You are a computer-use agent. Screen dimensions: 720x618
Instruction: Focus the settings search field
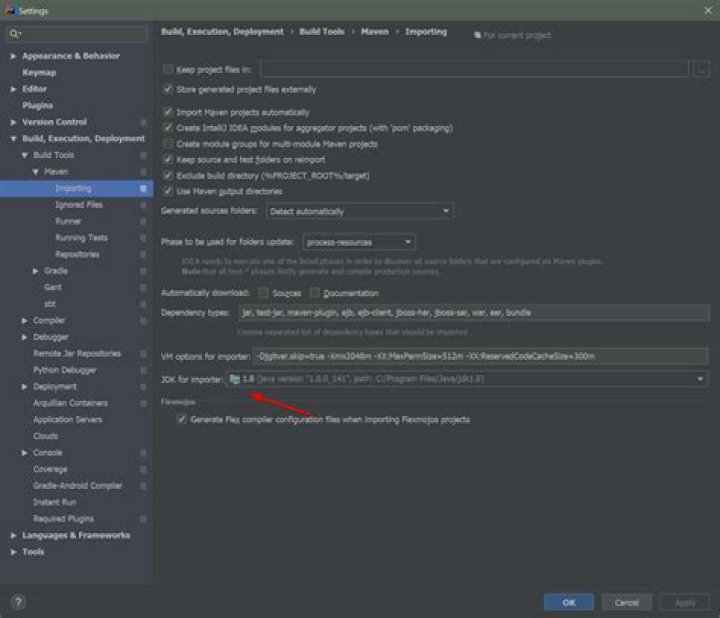pos(77,34)
